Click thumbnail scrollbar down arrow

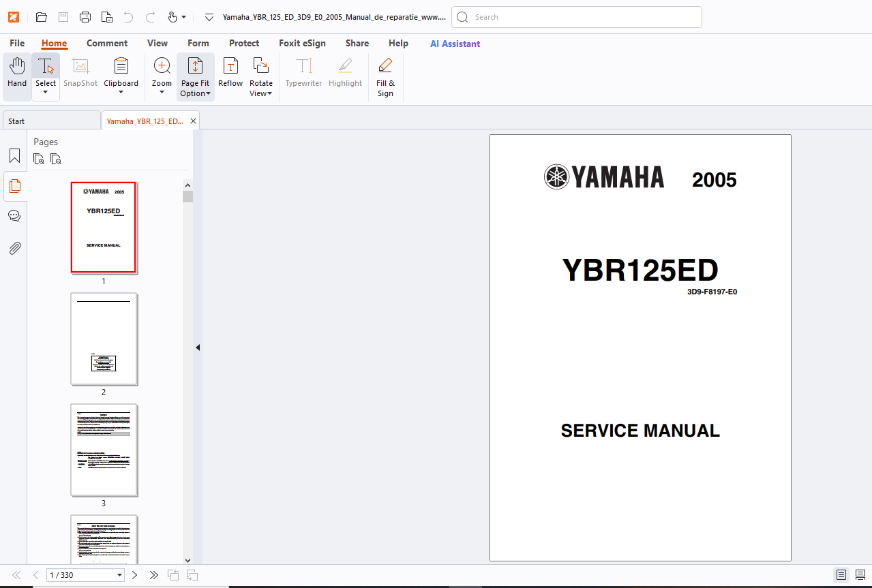point(188,559)
